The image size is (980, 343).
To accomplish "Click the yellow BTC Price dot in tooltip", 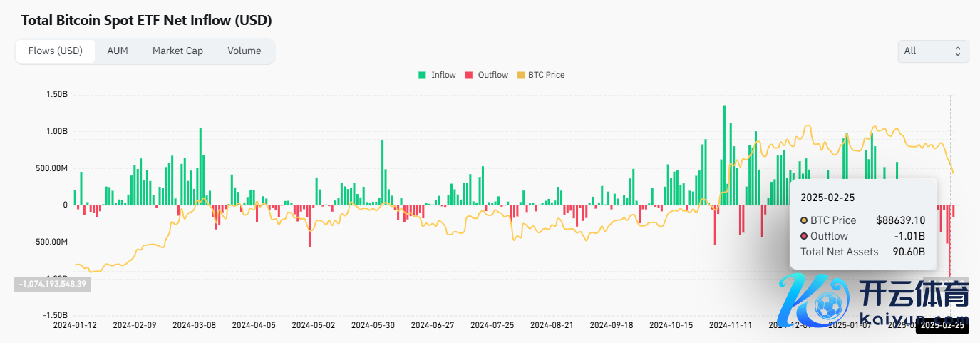I will point(805,220).
